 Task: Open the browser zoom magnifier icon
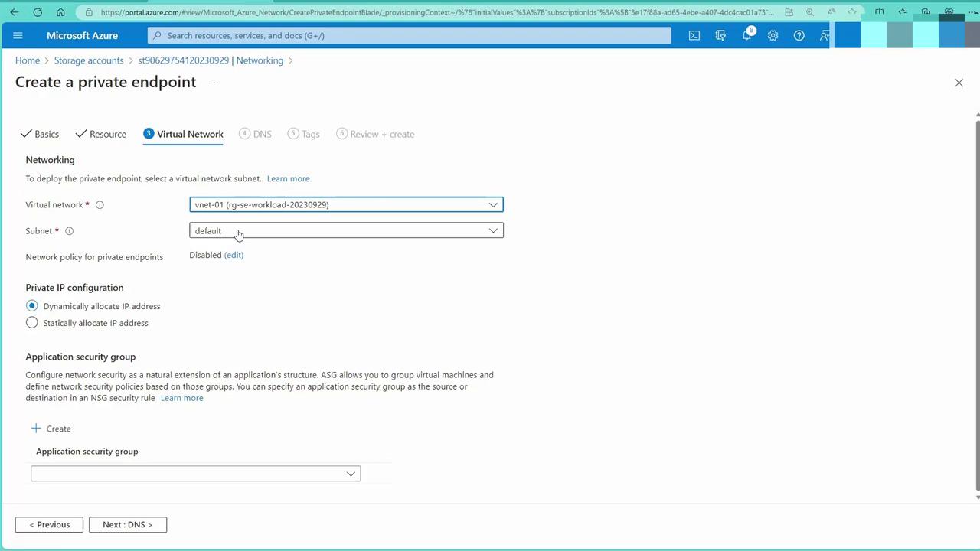(810, 12)
